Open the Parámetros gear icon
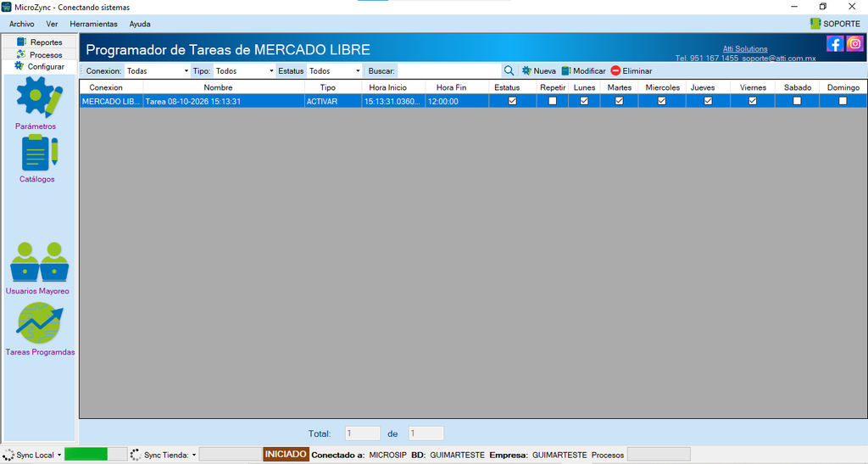 (x=39, y=97)
